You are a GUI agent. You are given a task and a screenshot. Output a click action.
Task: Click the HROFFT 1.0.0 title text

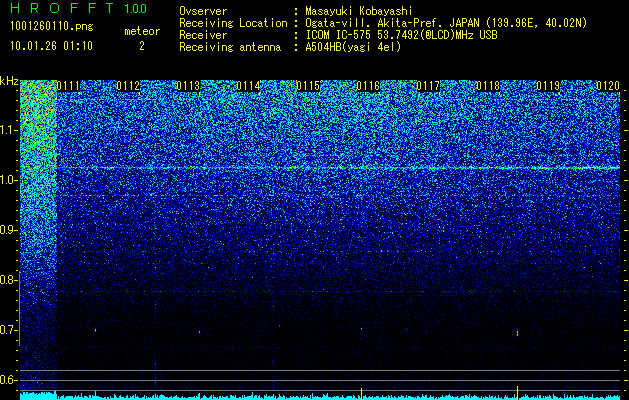click(79, 8)
